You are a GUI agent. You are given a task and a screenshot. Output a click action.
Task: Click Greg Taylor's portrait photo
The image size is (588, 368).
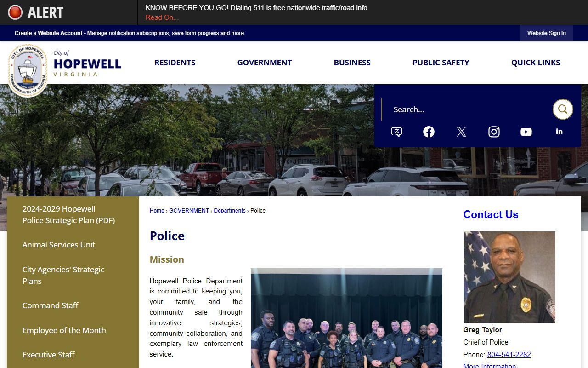click(509, 277)
